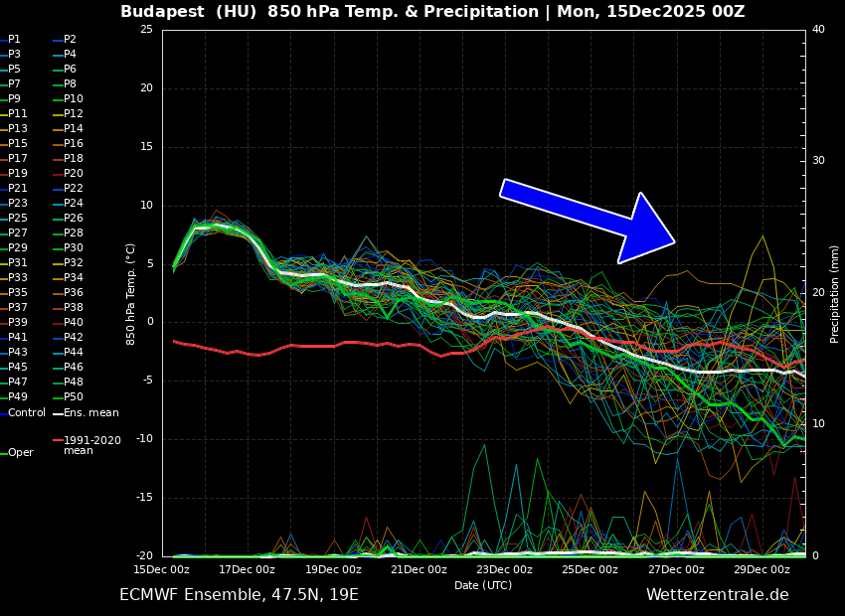Select the Oper legend entry
Viewport: 845px width, 616px height.
[x=21, y=453]
